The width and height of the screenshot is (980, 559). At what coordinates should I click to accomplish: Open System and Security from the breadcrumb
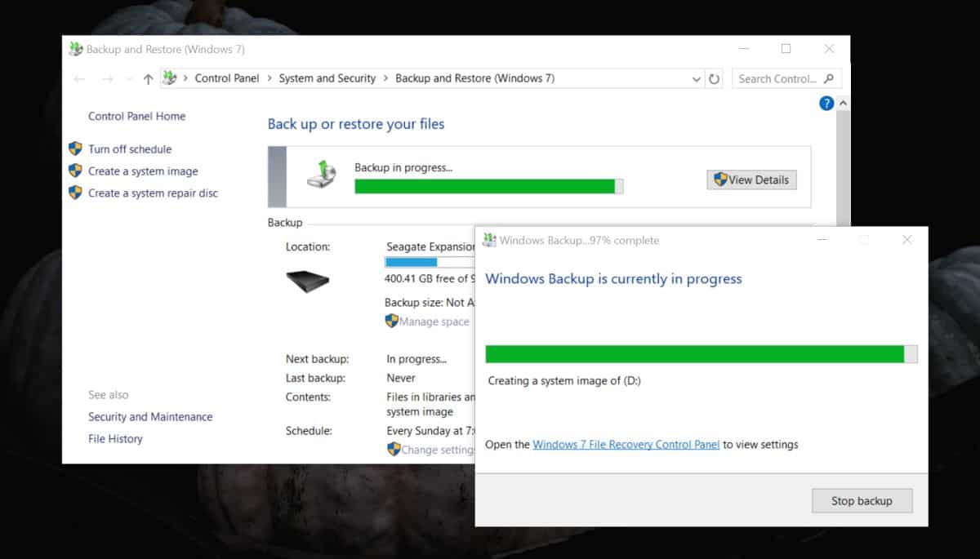click(327, 78)
